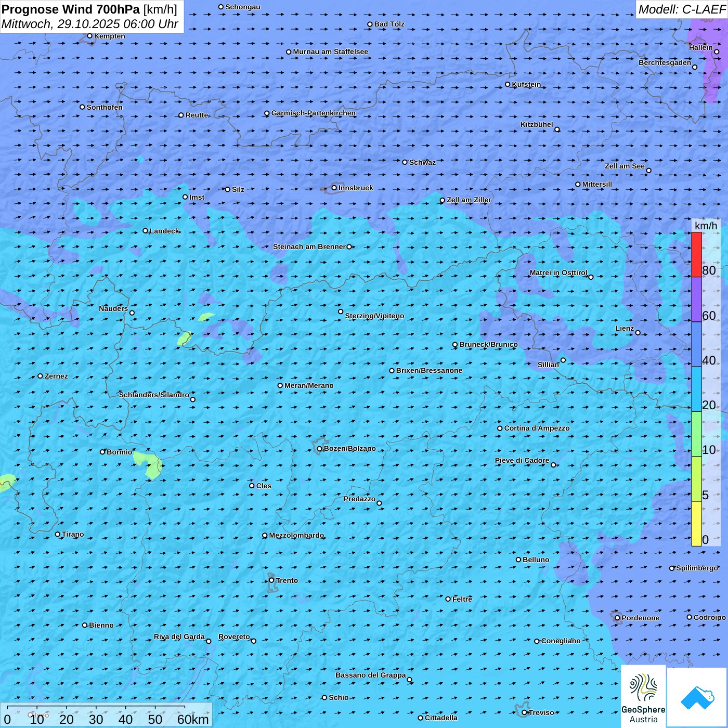Viewport: 728px width, 728px height.
Task: Click the Zell am See label
Action: click(x=625, y=166)
